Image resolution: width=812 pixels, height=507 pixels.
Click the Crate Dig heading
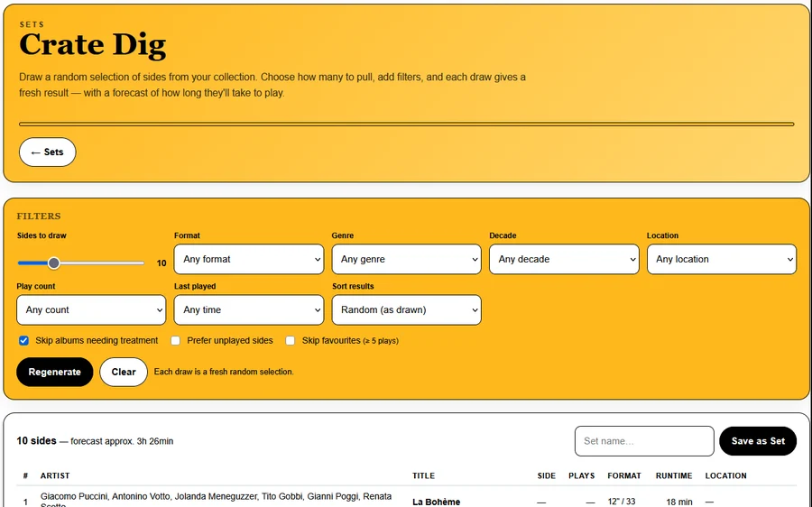point(93,44)
